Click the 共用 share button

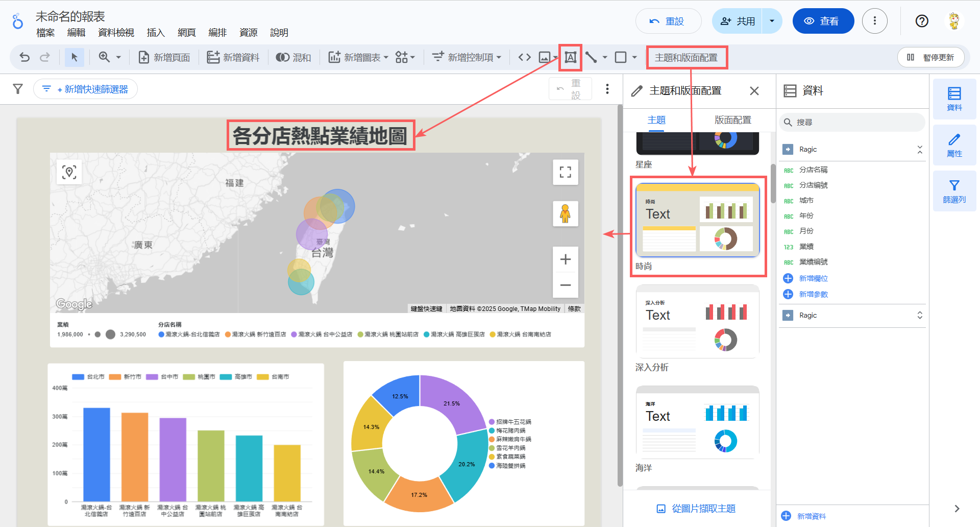[737, 21]
